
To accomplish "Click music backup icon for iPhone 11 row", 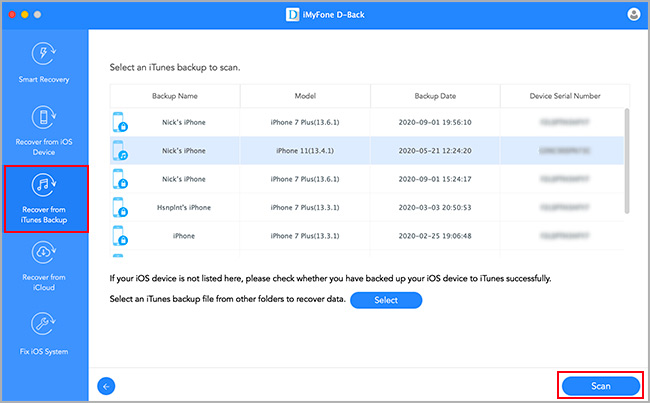I will (120, 151).
